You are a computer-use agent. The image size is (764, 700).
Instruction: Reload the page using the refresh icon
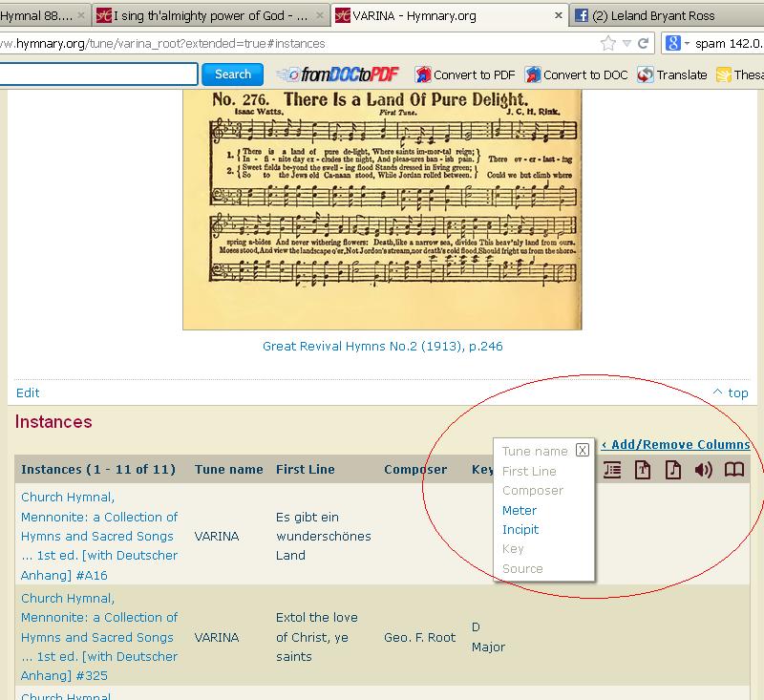(644, 43)
